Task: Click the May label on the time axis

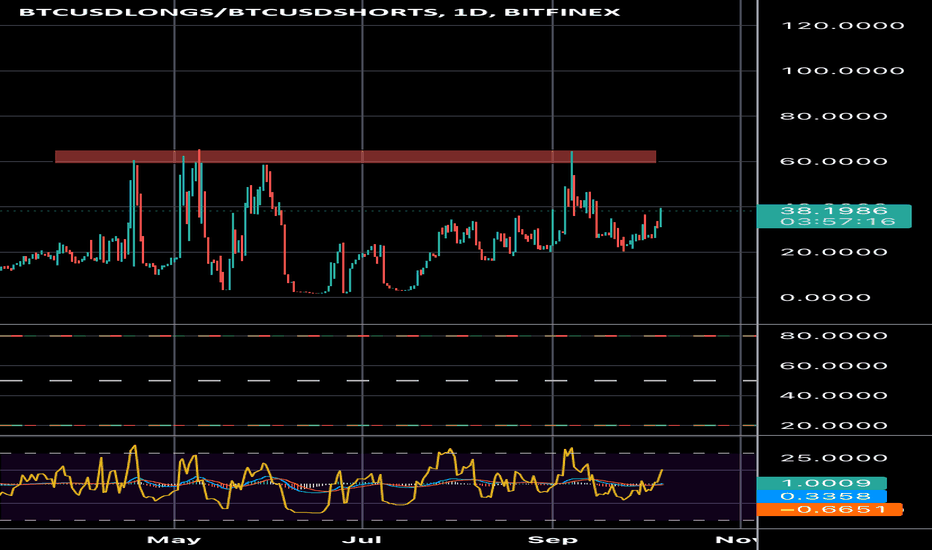Action: click(x=174, y=540)
